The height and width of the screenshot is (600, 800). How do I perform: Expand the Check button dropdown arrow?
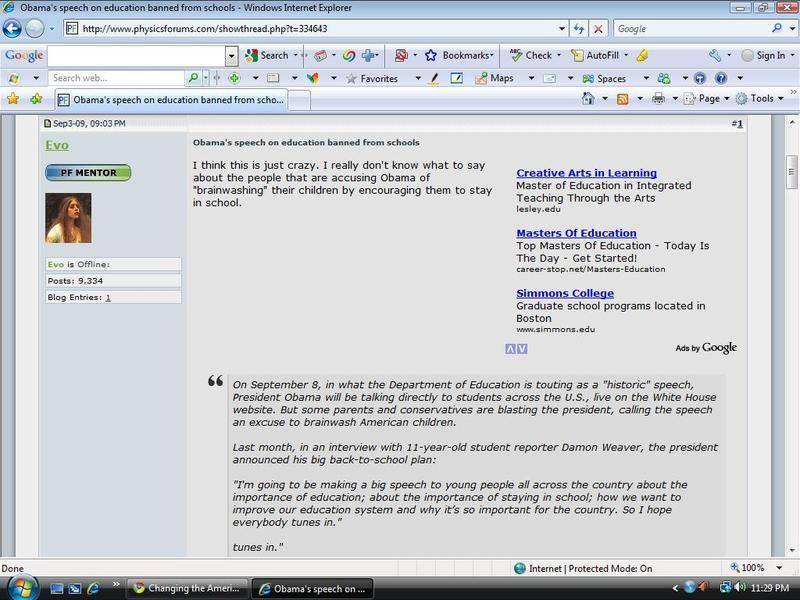click(559, 55)
